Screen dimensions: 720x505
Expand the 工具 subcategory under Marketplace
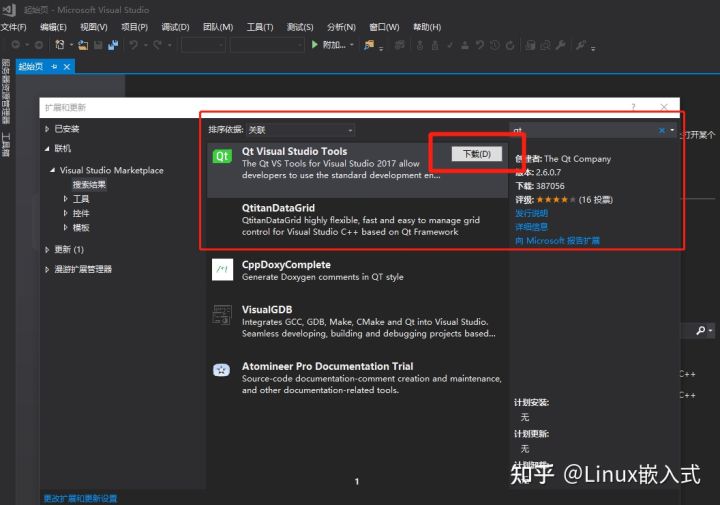click(66, 199)
